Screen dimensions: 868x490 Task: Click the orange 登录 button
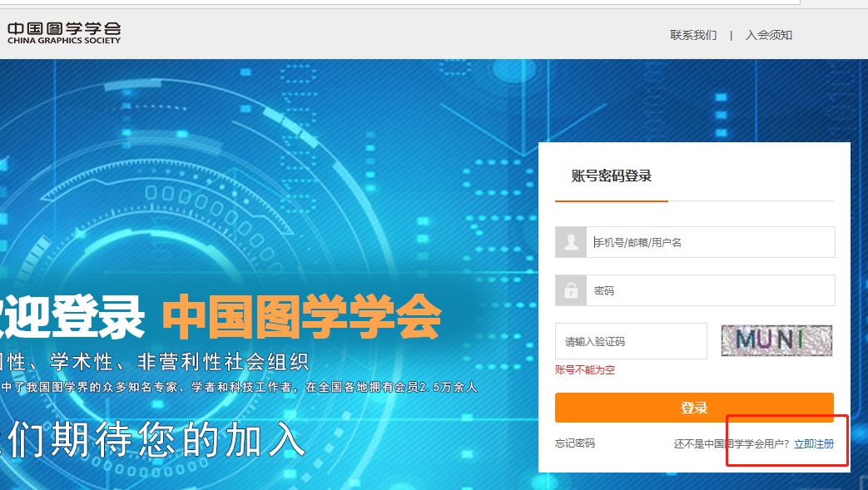coord(694,408)
